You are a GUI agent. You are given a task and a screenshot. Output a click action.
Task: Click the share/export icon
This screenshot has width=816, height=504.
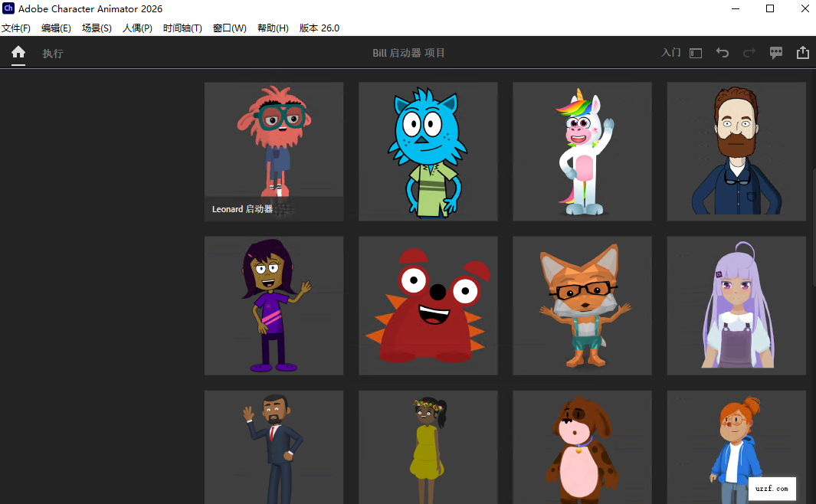(x=802, y=53)
